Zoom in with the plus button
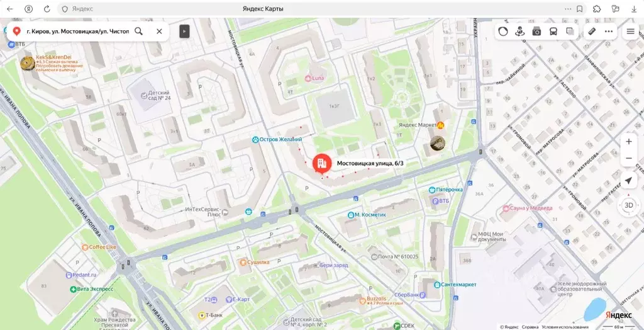This screenshot has height=330, width=644. 629,142
